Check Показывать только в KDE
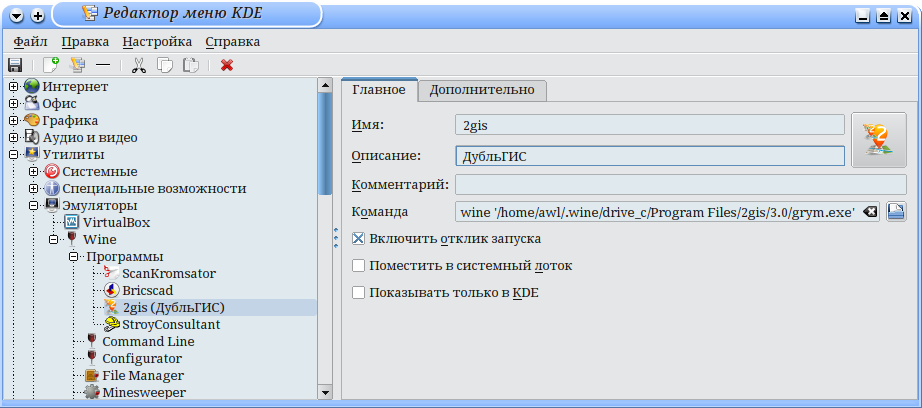Image resolution: width=922 pixels, height=408 pixels. click(358, 292)
